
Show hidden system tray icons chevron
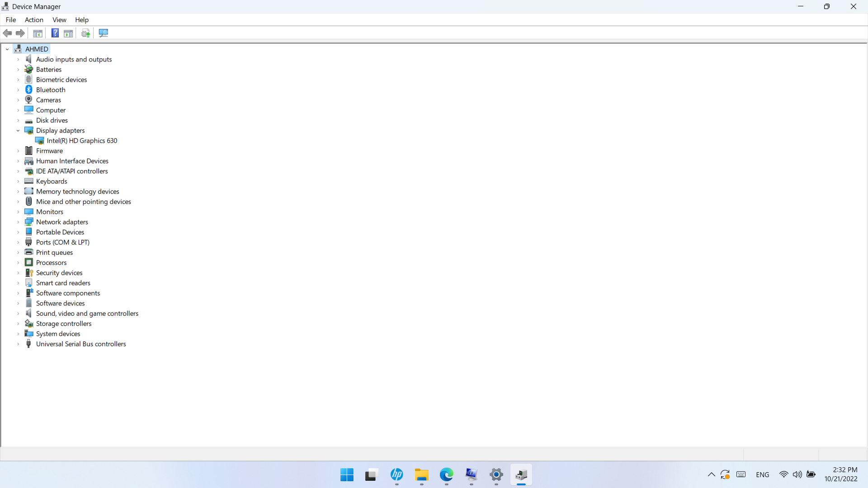tap(711, 474)
